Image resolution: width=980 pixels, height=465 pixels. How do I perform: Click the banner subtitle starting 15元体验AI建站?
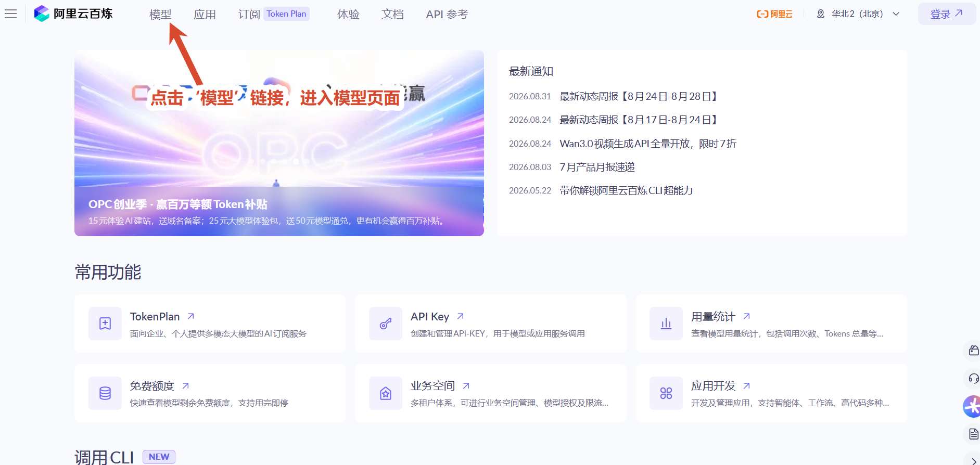click(268, 221)
